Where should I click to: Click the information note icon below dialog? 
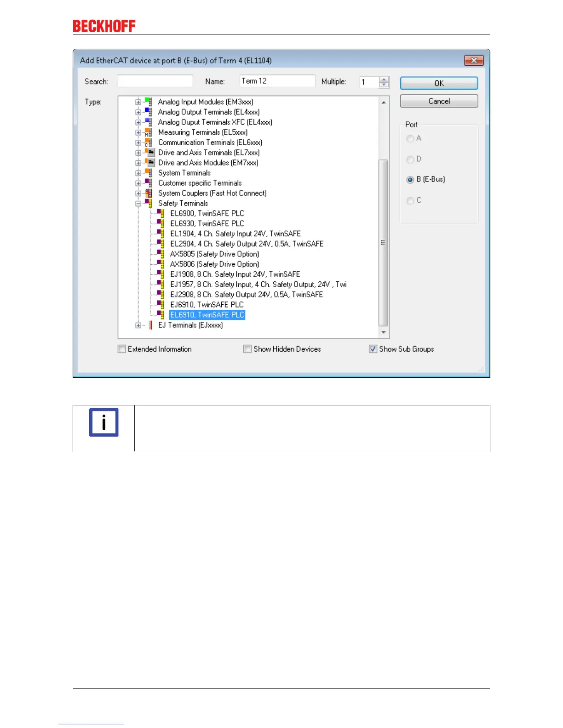pyautogui.click(x=104, y=422)
